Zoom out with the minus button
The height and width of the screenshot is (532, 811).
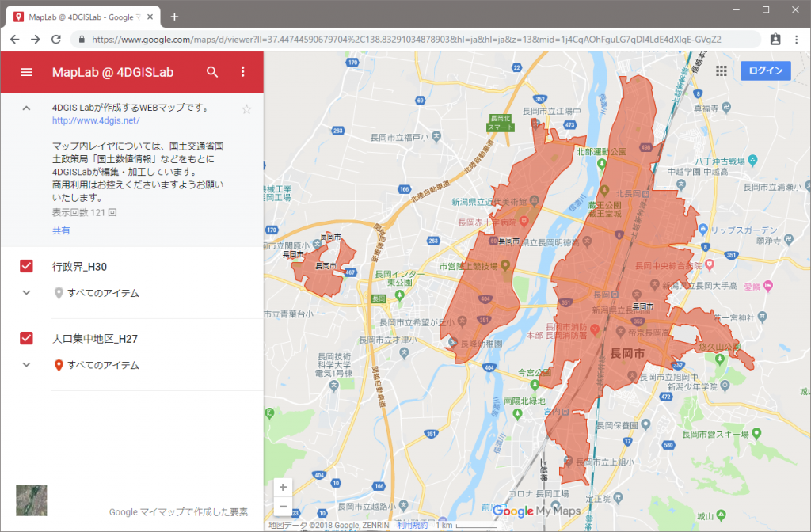pyautogui.click(x=283, y=506)
